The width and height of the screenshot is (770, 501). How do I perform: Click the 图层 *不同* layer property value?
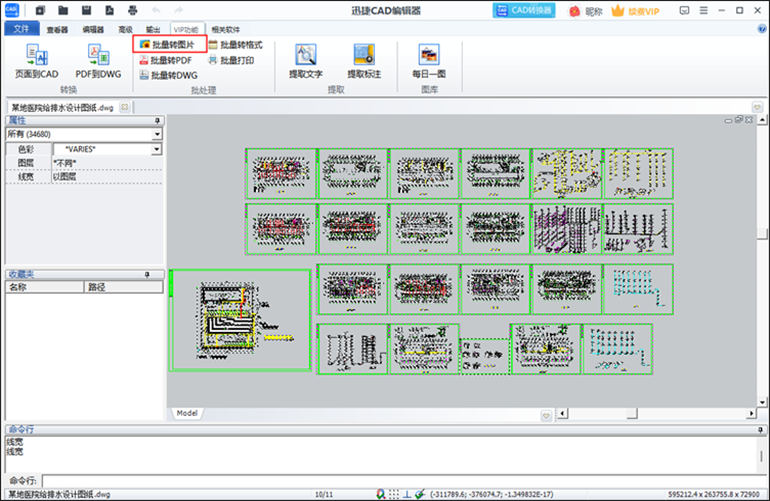(x=107, y=163)
